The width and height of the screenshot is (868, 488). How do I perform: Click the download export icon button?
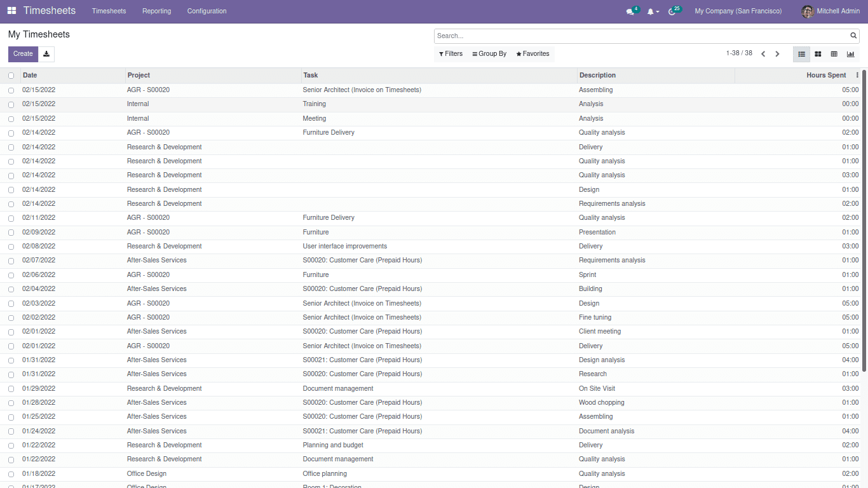coord(46,54)
